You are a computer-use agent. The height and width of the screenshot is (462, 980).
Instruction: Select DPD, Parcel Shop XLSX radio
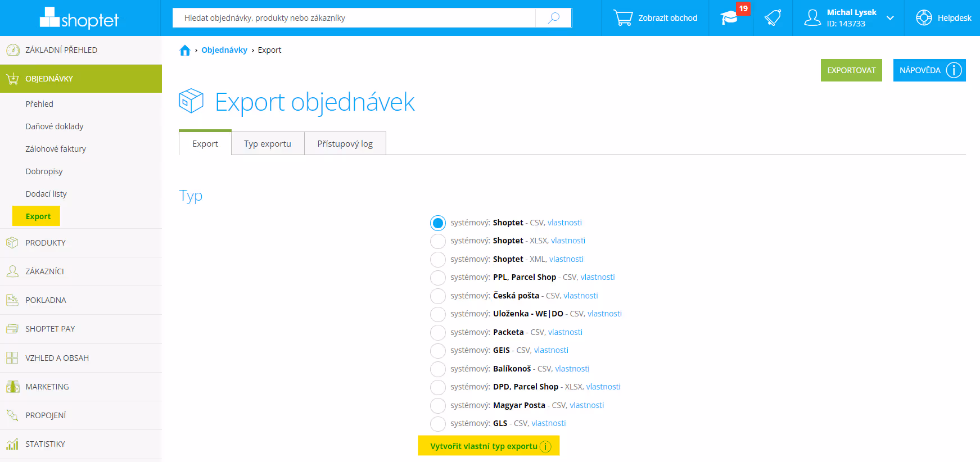(x=438, y=387)
